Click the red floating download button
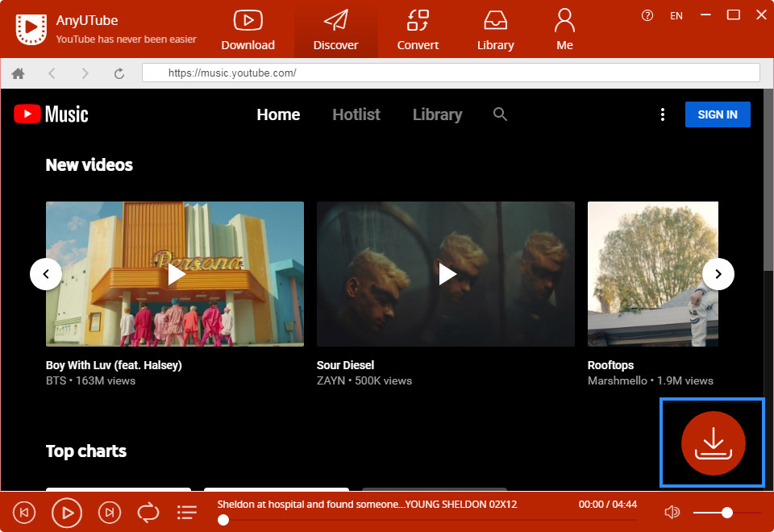Image resolution: width=774 pixels, height=532 pixels. [x=714, y=443]
